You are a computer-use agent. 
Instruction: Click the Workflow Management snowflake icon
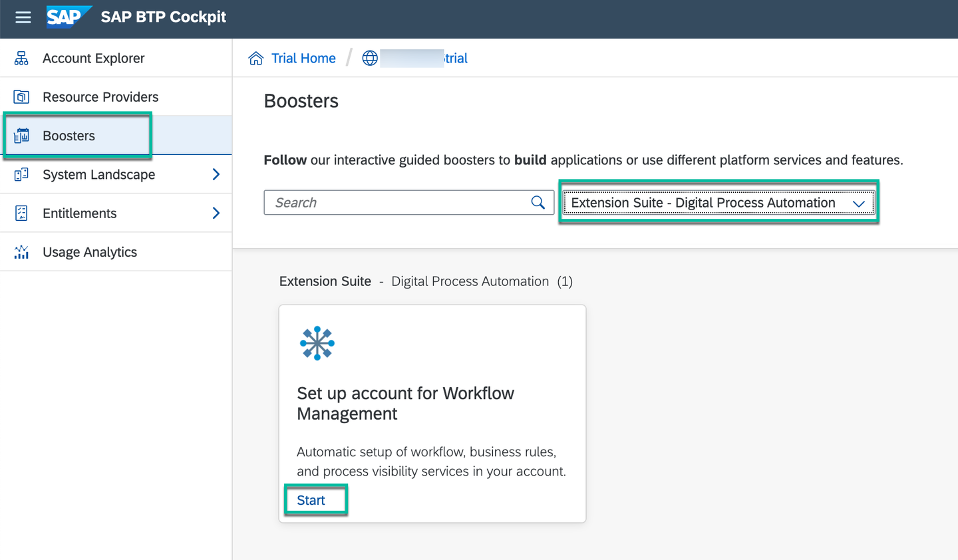click(x=317, y=343)
